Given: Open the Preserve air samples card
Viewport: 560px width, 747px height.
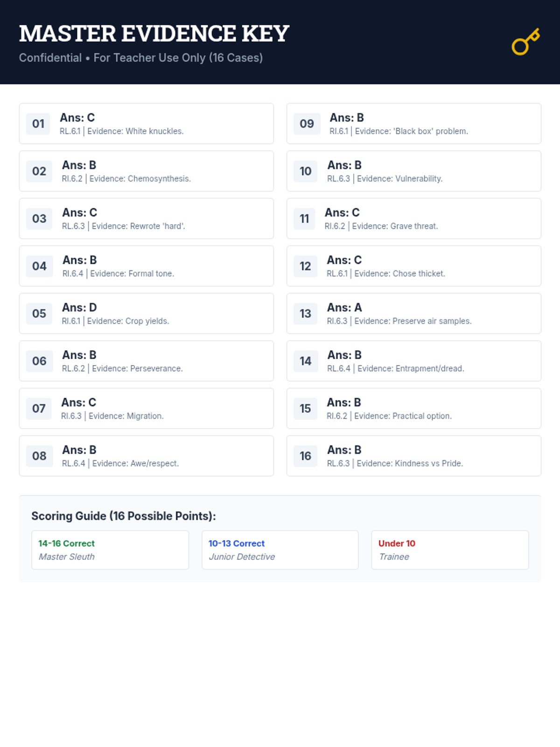Looking at the screenshot, I should [x=413, y=314].
